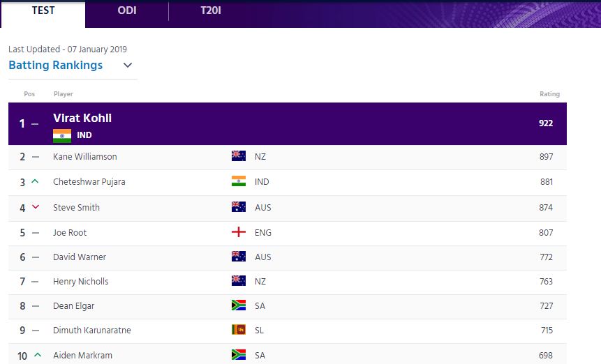
Task: Click the South Africa flag in Dean Elgar's row
Action: click(x=239, y=305)
